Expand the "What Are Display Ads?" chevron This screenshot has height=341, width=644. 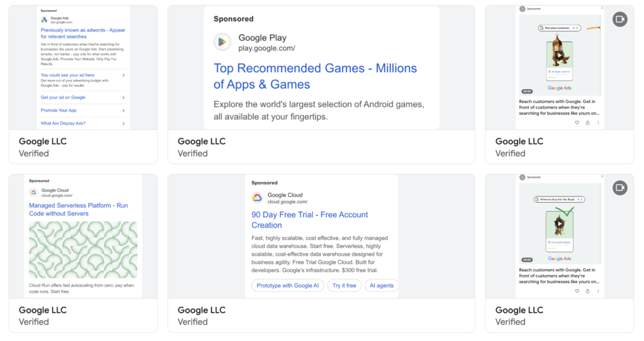pyautogui.click(x=123, y=123)
